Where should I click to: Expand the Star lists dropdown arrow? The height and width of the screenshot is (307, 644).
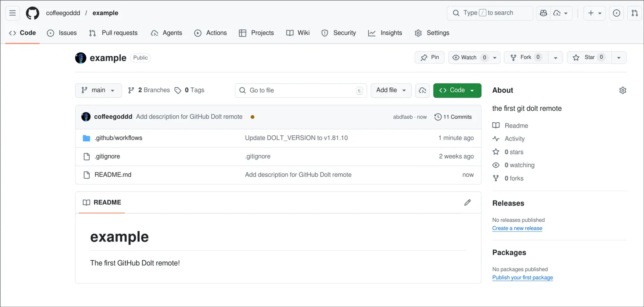click(x=619, y=58)
